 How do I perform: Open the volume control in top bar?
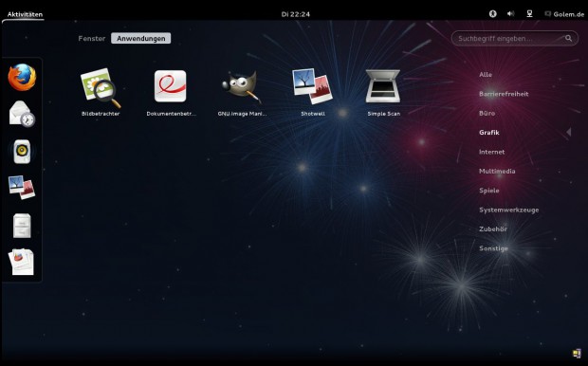click(511, 14)
